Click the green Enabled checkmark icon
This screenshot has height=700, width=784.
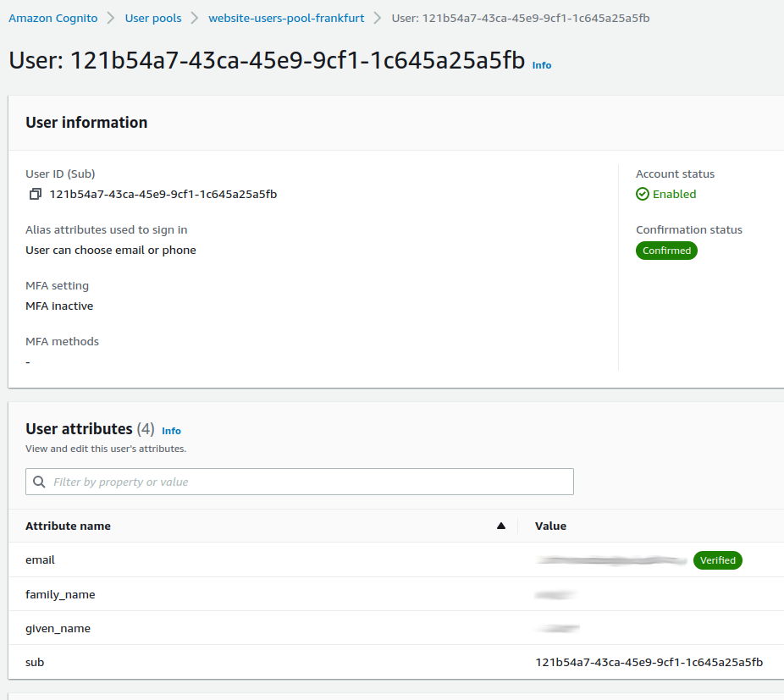643,194
